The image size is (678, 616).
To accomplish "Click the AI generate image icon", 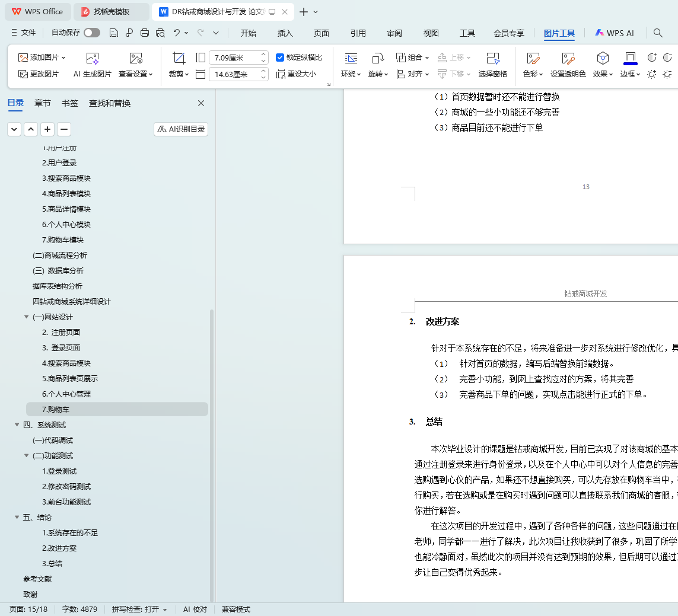I will (x=93, y=58).
